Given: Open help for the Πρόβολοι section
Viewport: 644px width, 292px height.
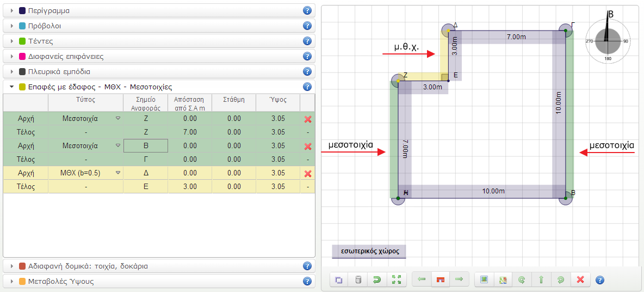Looking at the screenshot, I should [x=307, y=26].
